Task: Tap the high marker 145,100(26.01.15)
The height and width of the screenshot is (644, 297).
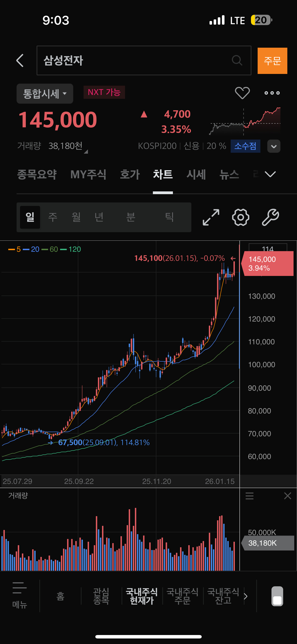Action: tap(180, 258)
